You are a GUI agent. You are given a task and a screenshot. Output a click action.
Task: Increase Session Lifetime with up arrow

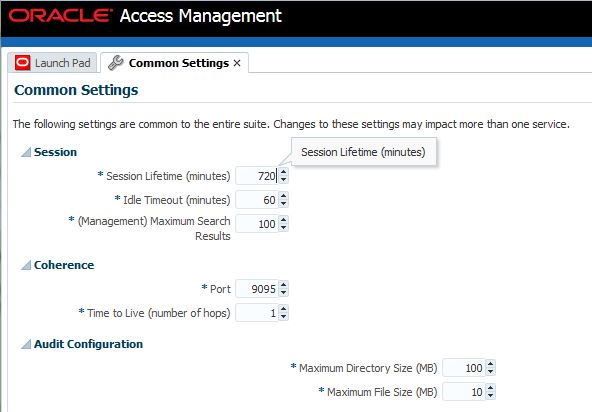pyautogui.click(x=284, y=172)
